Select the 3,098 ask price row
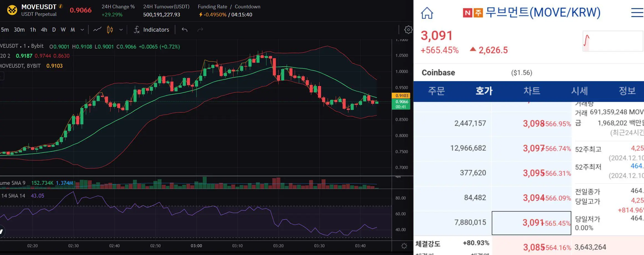Viewport: 644px width, 255px height. 532,123
